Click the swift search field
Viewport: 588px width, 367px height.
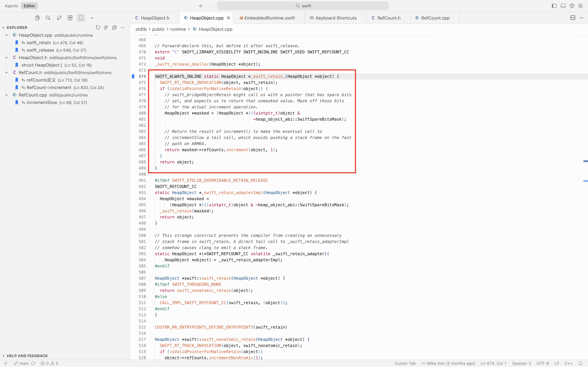click(303, 6)
